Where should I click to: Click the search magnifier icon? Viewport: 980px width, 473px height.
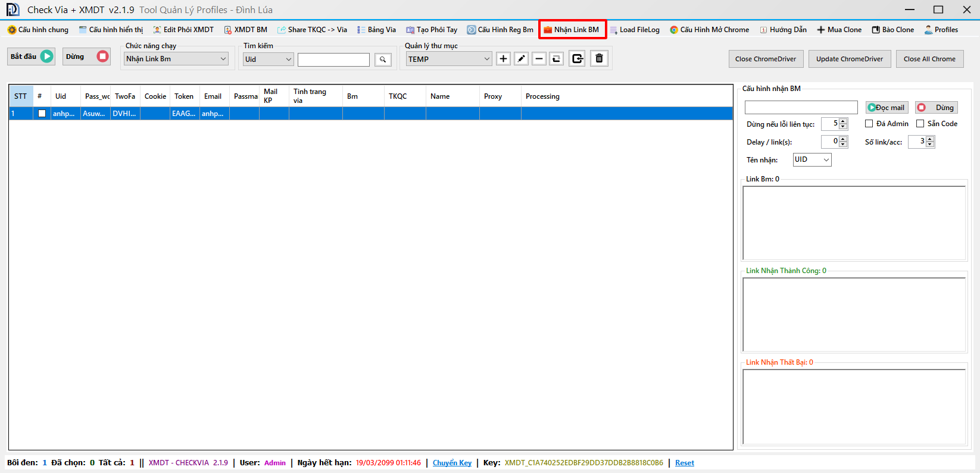click(383, 59)
